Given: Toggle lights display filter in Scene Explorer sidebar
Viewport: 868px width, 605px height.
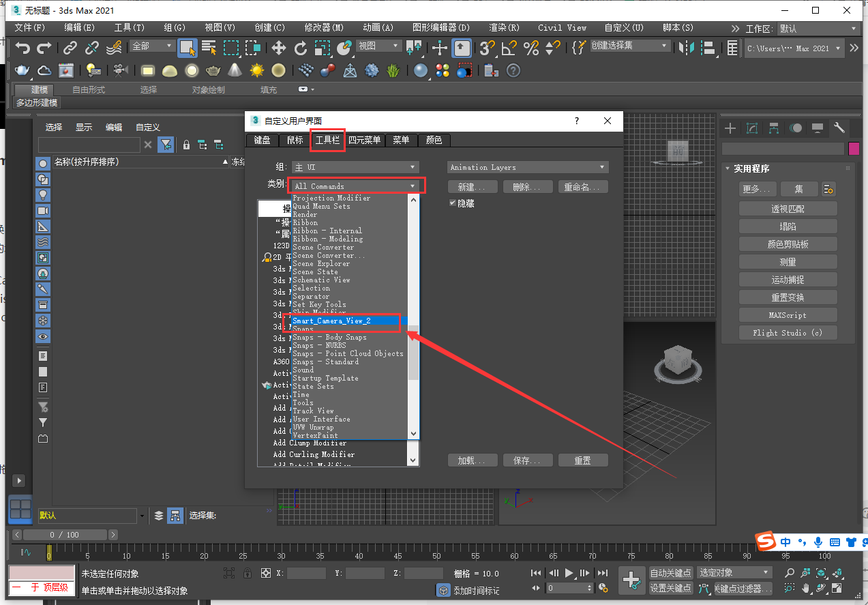Looking at the screenshot, I should click(43, 196).
